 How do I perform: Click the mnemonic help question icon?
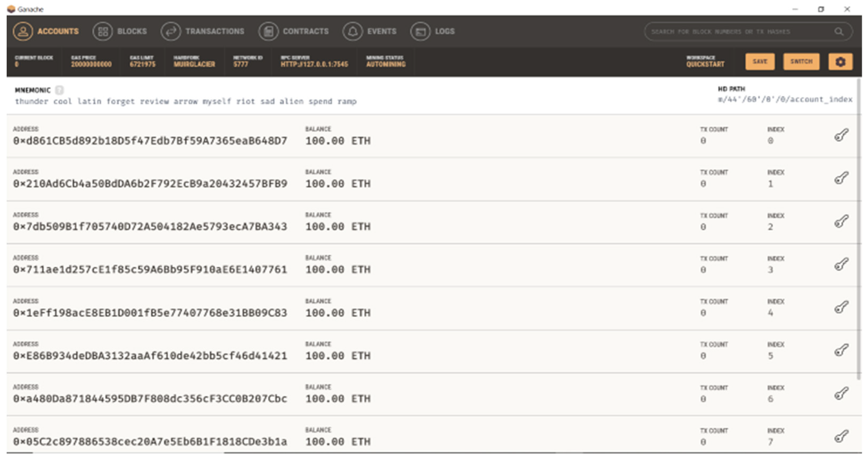tap(59, 90)
